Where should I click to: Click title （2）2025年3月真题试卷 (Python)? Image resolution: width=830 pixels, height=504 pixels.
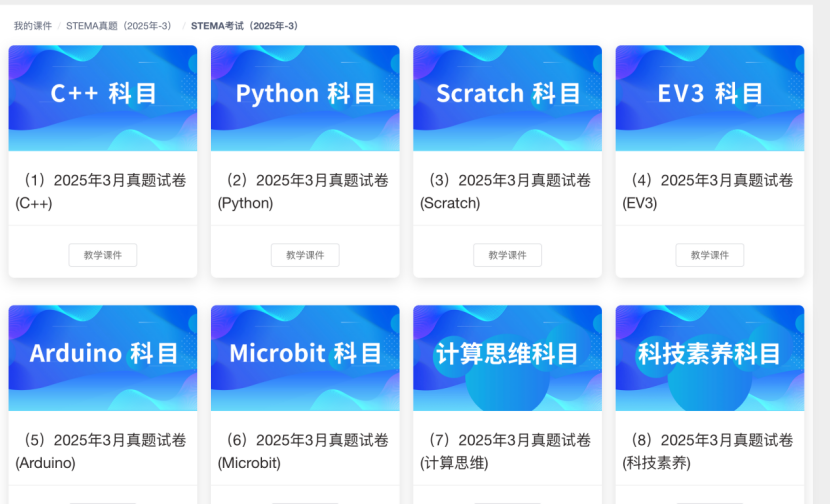(x=303, y=192)
